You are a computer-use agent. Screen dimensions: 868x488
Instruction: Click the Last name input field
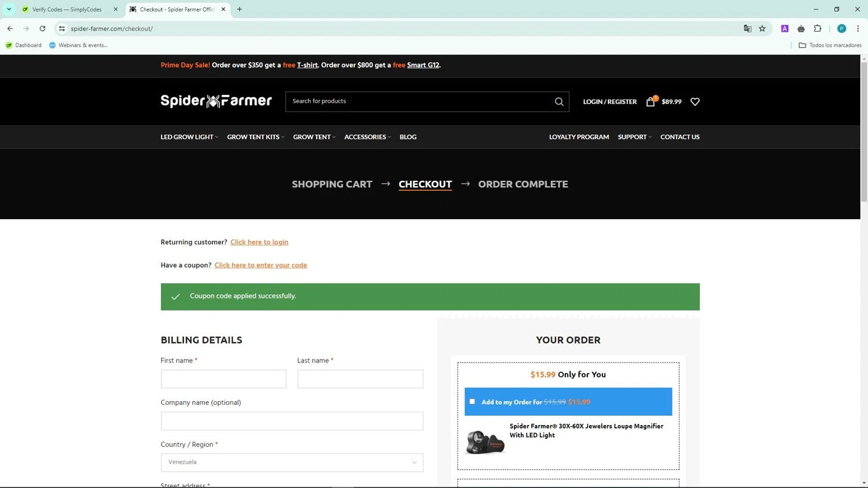(360, 379)
